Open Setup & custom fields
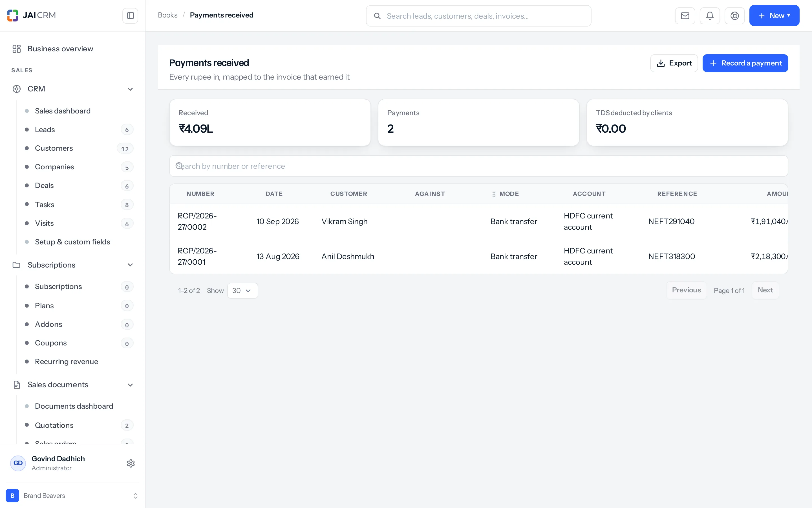The image size is (812, 508). coord(72,242)
